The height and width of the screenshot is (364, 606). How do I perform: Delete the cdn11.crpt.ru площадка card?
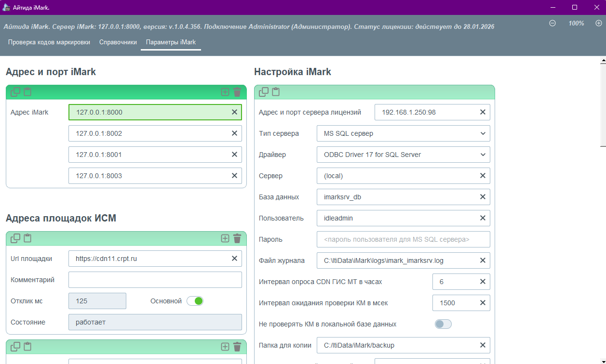[x=237, y=238]
